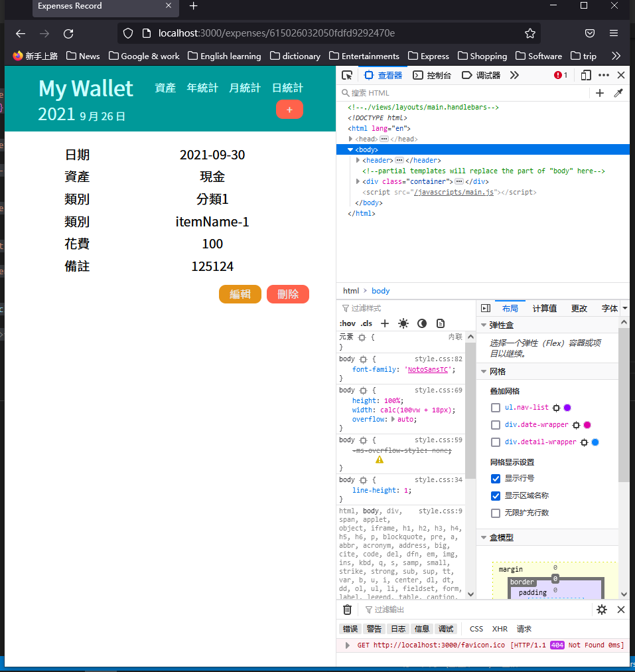This screenshot has width=635, height=672.
Task: Click the orange 編輯 button
Action: click(240, 294)
